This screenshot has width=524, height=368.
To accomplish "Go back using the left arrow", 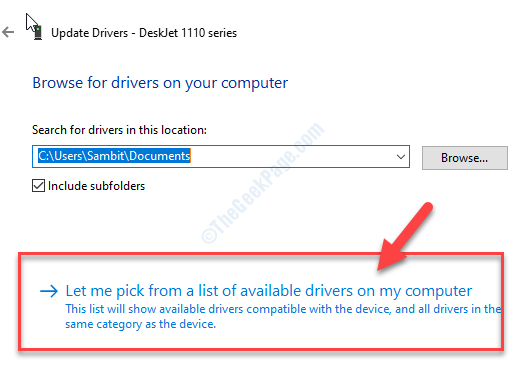I will click(8, 32).
